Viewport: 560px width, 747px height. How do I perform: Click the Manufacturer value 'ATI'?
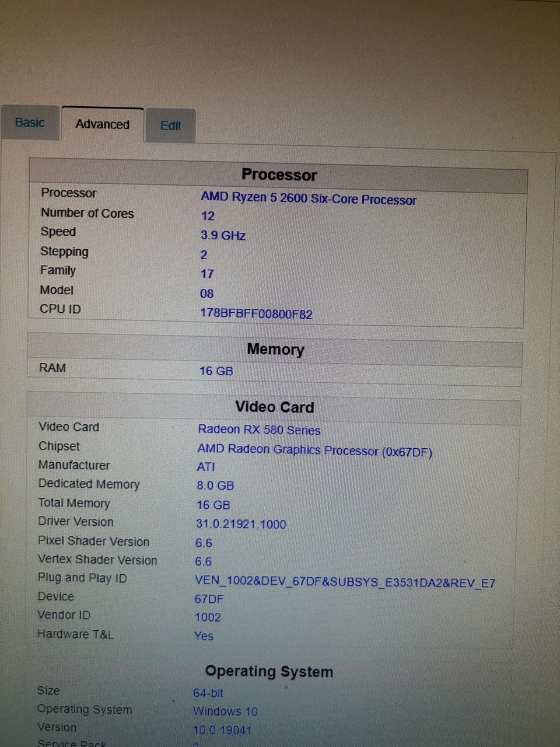(x=206, y=467)
